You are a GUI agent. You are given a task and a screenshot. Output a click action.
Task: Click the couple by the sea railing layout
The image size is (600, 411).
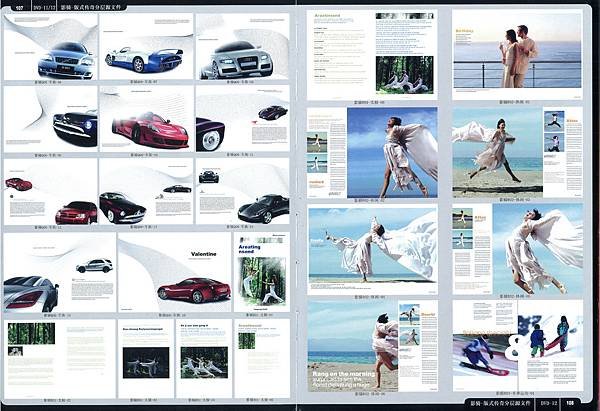[517, 54]
